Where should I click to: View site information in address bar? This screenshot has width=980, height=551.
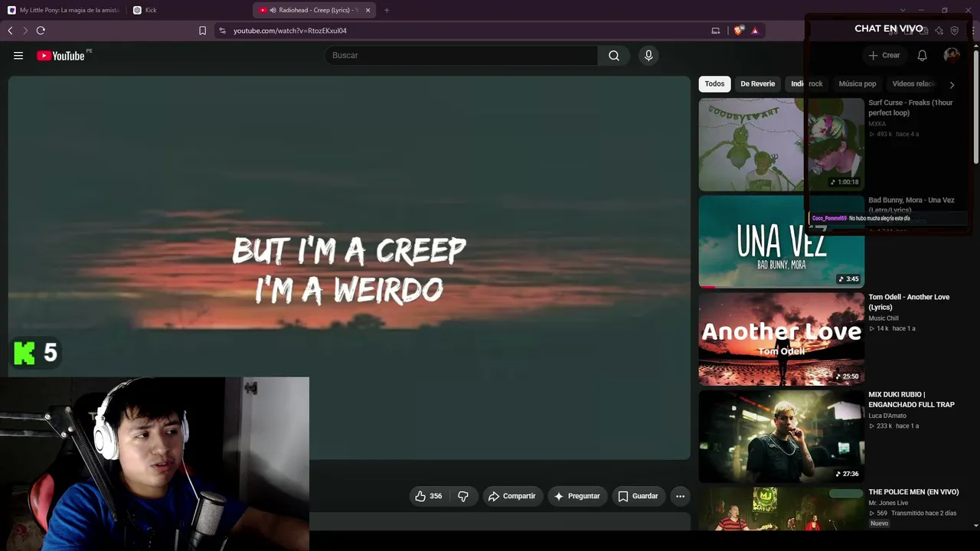point(222,31)
